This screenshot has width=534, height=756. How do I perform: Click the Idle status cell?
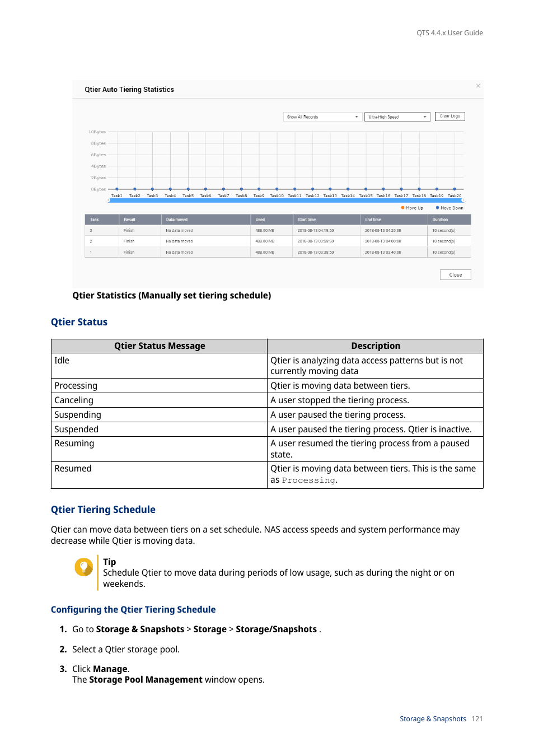coord(159,366)
